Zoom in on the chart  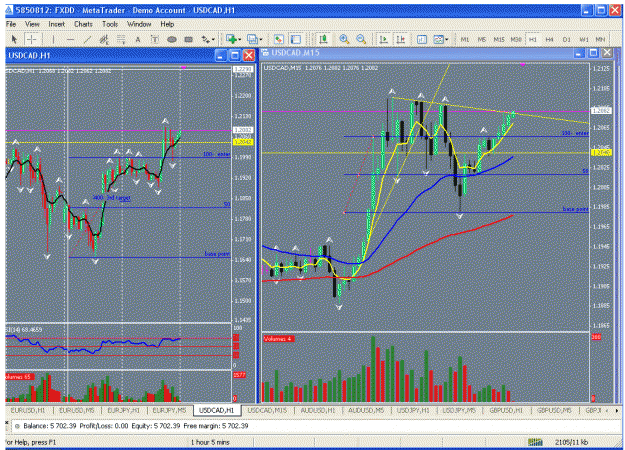(x=344, y=39)
